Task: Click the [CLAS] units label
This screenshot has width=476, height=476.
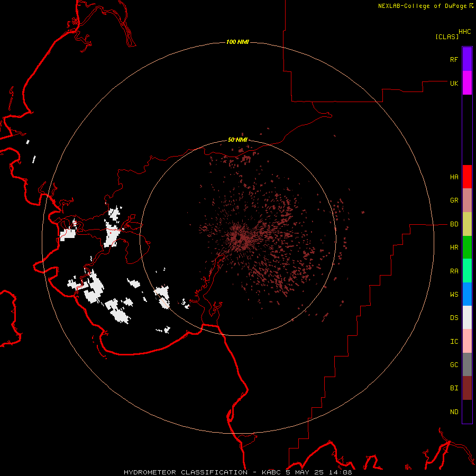Action: (x=447, y=36)
